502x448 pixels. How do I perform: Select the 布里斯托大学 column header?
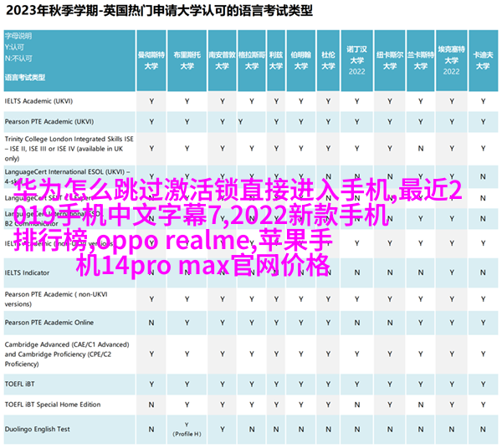(x=187, y=60)
